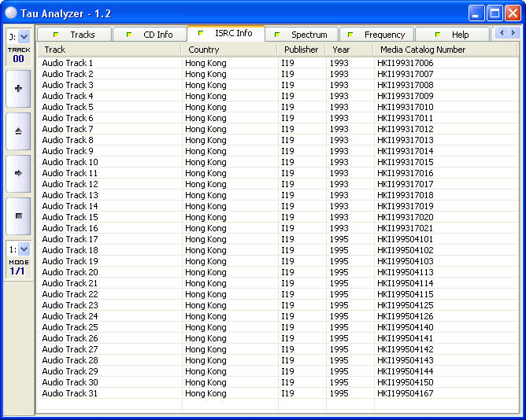The height and width of the screenshot is (420, 526).
Task: Click the Media Catalog Number column header
Action: tap(445, 50)
